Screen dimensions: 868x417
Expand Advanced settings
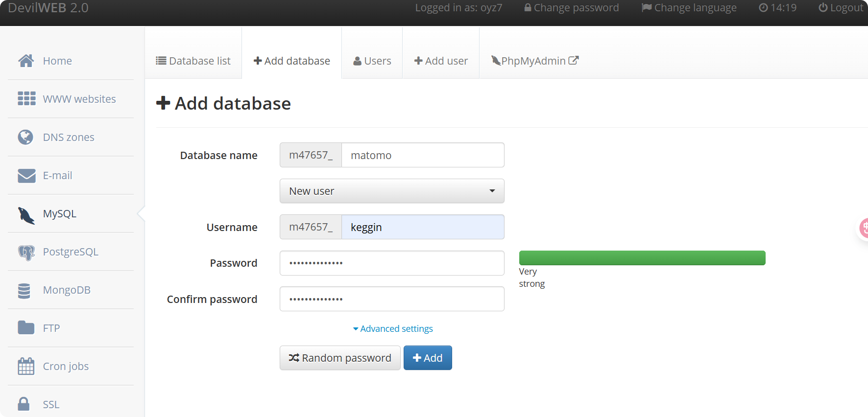393,328
